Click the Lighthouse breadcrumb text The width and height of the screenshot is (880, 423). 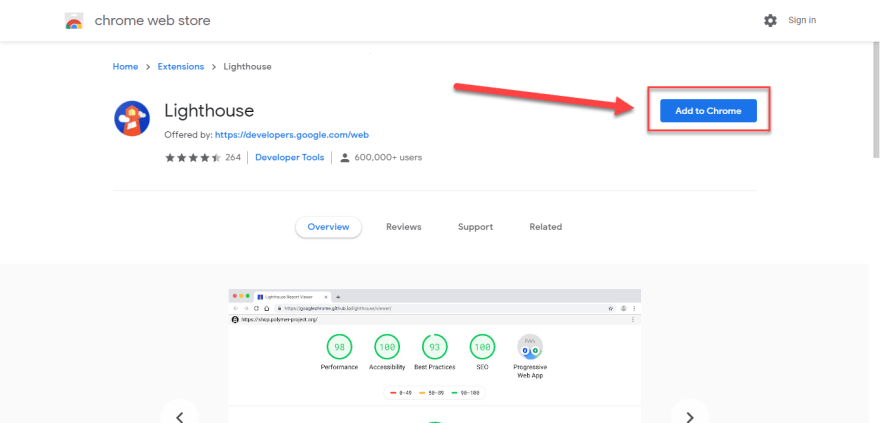coord(248,66)
